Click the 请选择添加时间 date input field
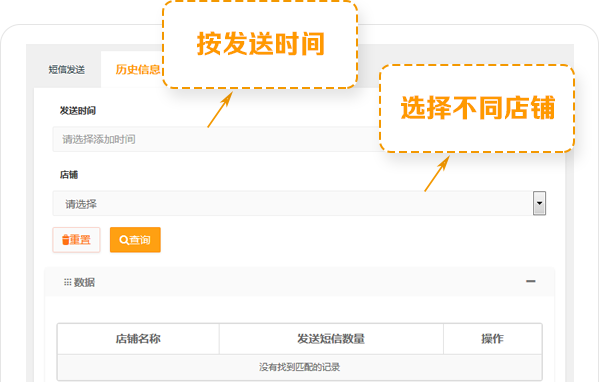Image resolution: width=600 pixels, height=382 pixels. click(216, 139)
